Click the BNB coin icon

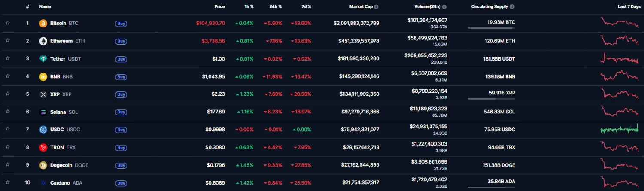click(43, 77)
